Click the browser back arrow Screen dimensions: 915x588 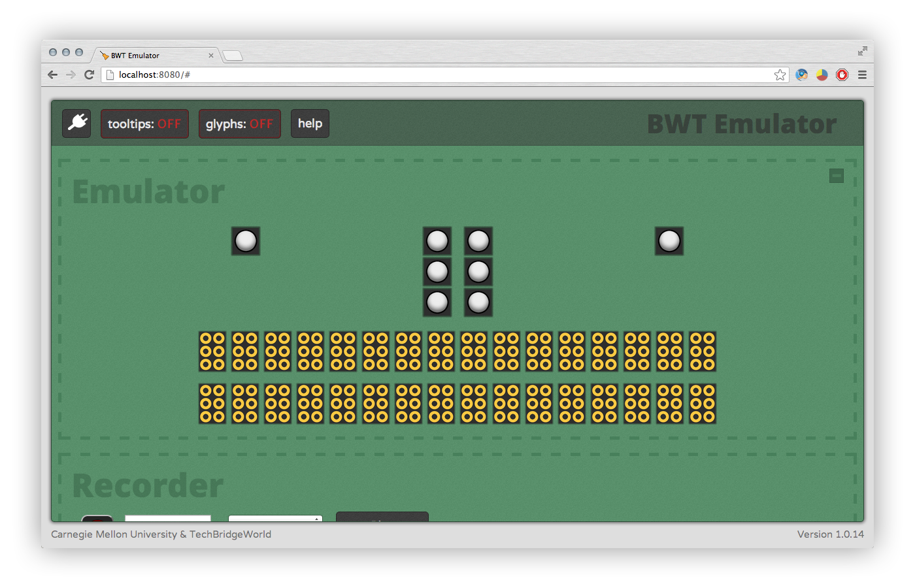[53, 75]
